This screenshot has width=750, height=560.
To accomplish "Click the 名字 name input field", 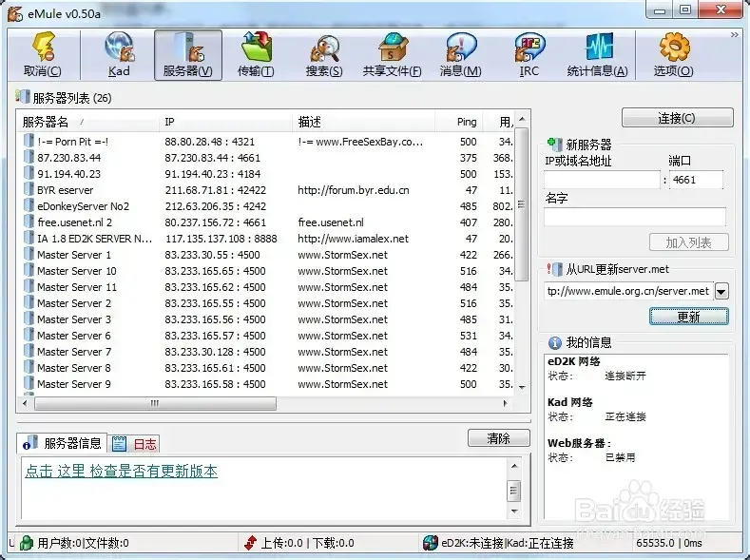I will 635,216.
